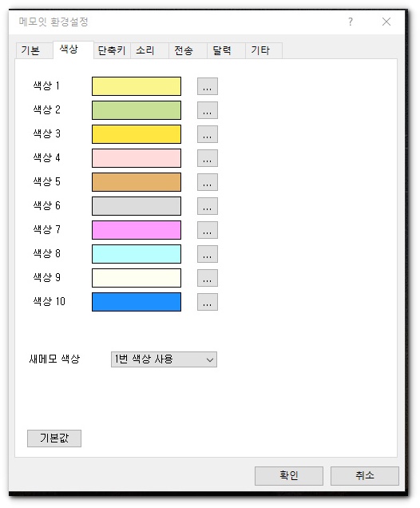This screenshot has height=508, width=420.
Task: Open color picker button for 색상 1
Action: [x=208, y=86]
